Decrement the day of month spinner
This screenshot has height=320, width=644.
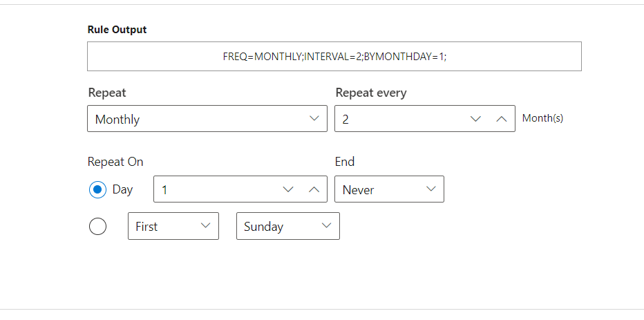coord(288,189)
